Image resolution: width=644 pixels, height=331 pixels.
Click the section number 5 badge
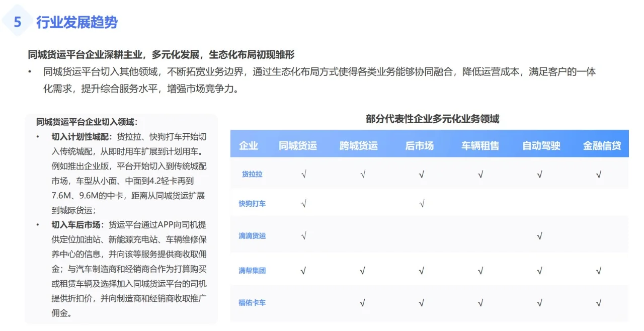(x=18, y=22)
